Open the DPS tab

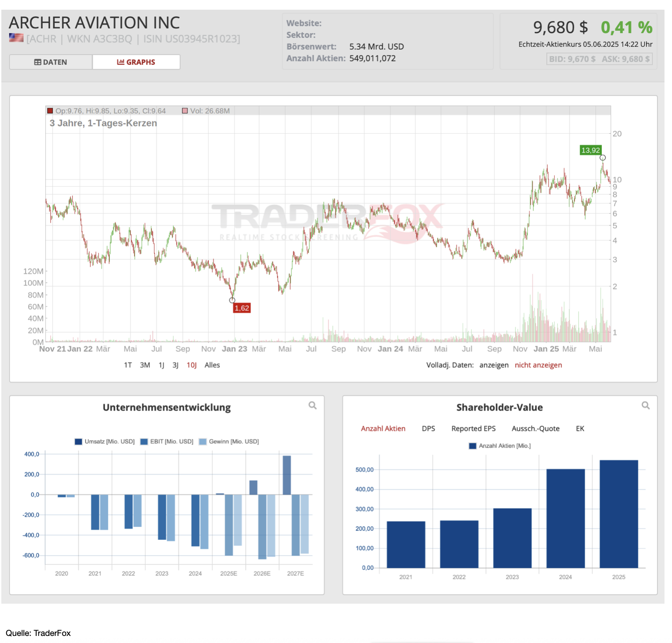pos(428,429)
